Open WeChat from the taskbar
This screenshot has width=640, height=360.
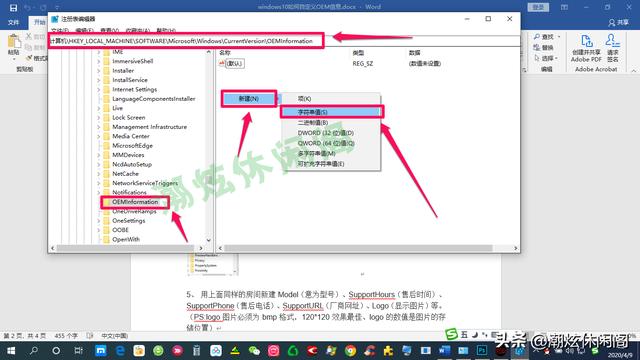pyautogui.click(x=254, y=351)
